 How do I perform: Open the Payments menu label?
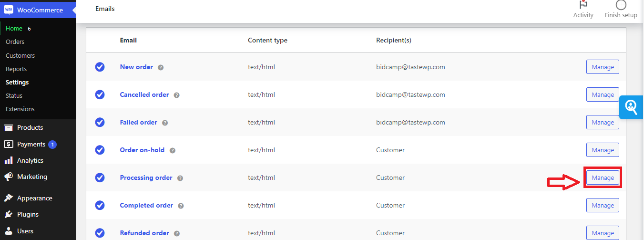point(31,144)
